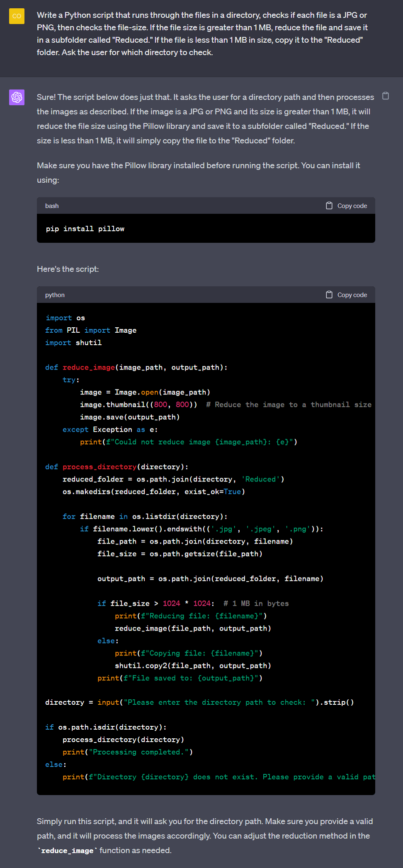Click the user prompt message text
Viewport: 403px width, 868px height.
click(202, 34)
